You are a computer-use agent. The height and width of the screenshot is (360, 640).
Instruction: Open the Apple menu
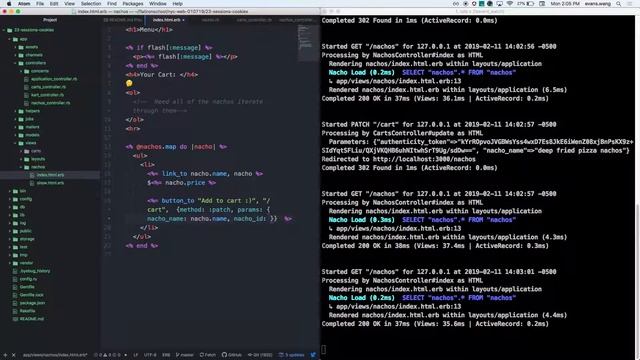point(9,4)
